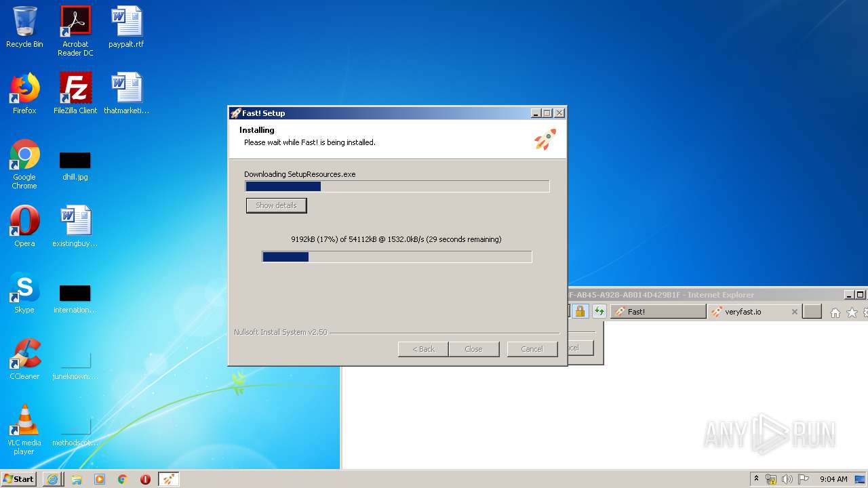Open the Firefox desktop shortcut
Viewport: 868px width, 488px height.
click(24, 94)
